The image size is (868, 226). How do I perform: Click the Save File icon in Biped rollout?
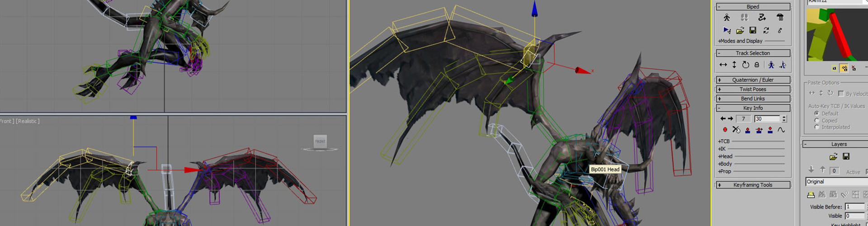(753, 30)
